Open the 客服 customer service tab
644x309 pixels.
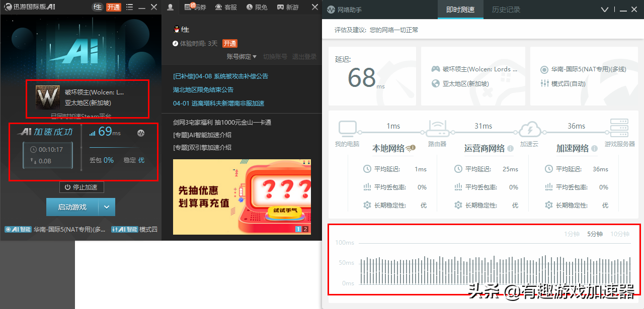[x=226, y=7]
